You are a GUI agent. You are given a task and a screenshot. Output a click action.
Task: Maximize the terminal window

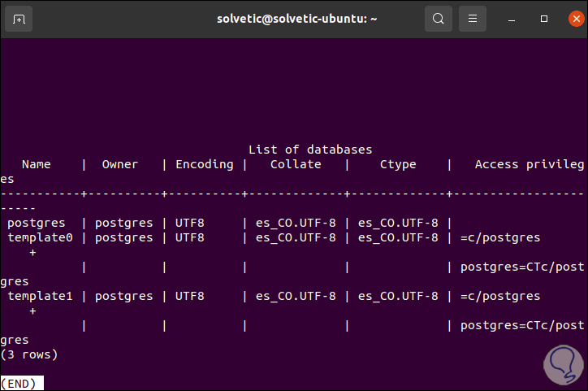click(x=544, y=18)
